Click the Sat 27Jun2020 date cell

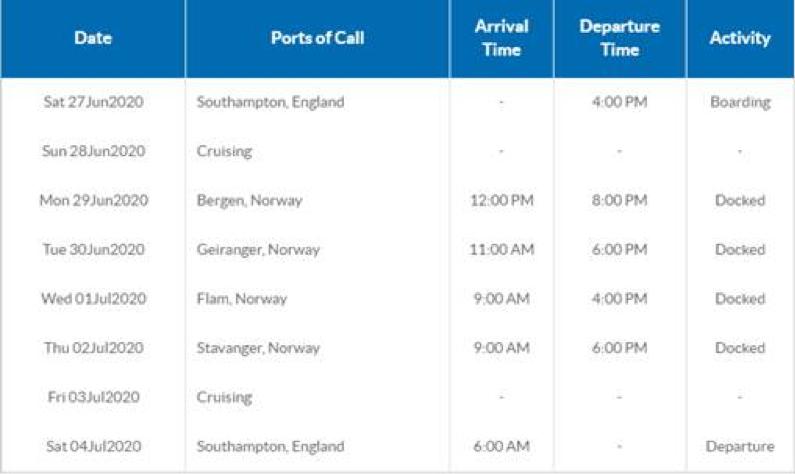pyautogui.click(x=93, y=102)
